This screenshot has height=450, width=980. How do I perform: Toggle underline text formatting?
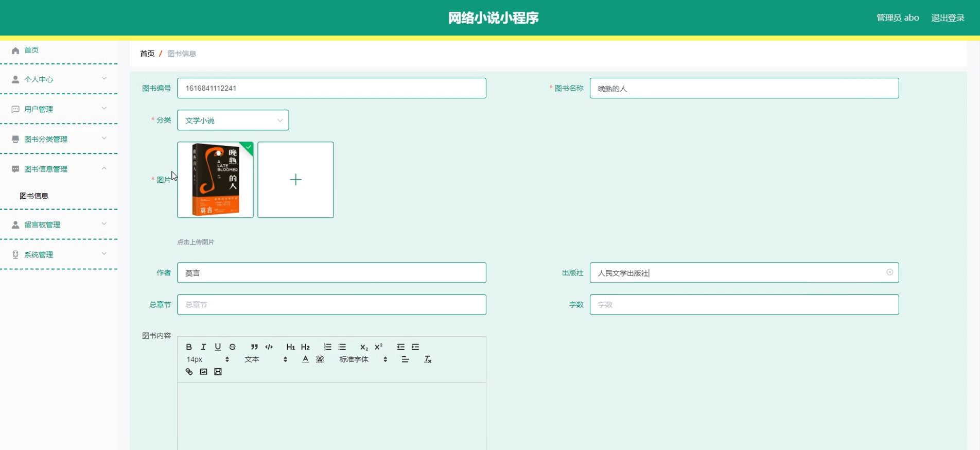click(x=218, y=347)
